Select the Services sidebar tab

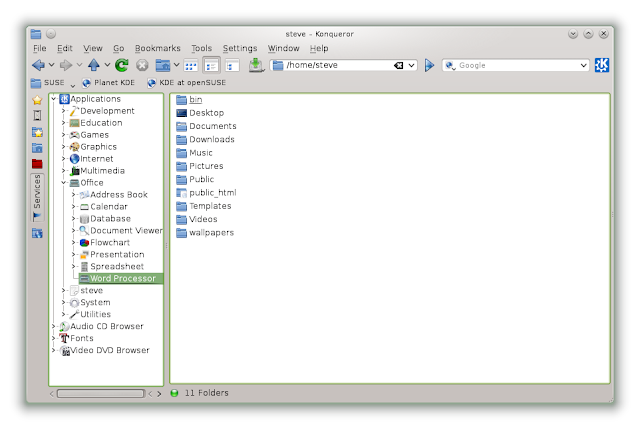point(37,198)
